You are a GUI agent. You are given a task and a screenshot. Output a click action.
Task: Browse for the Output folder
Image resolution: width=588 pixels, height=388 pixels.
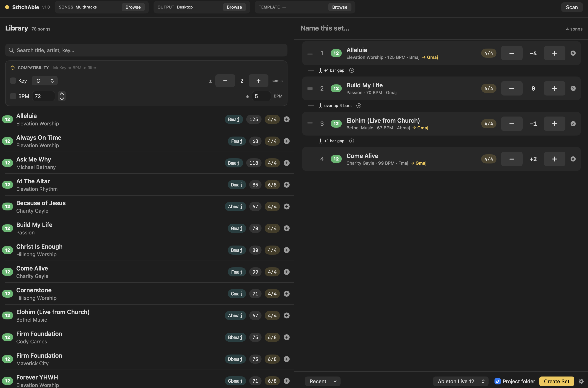click(234, 7)
